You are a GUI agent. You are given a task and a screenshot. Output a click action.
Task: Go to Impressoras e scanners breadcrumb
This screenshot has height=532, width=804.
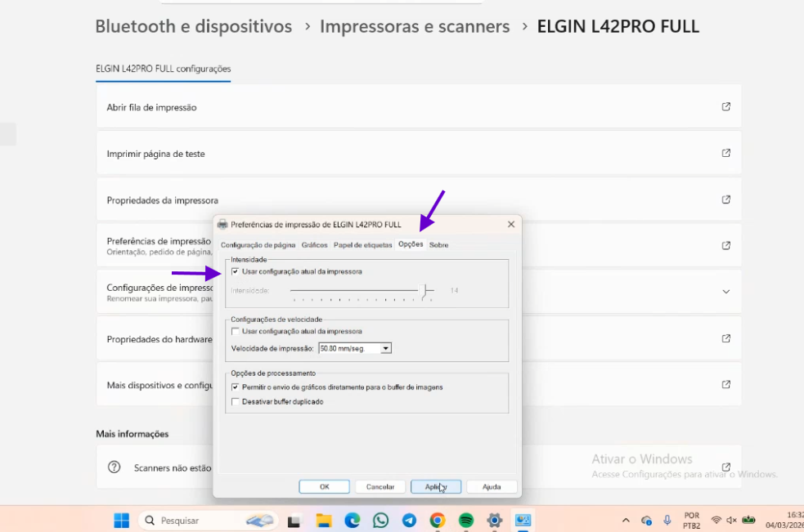coord(415,26)
